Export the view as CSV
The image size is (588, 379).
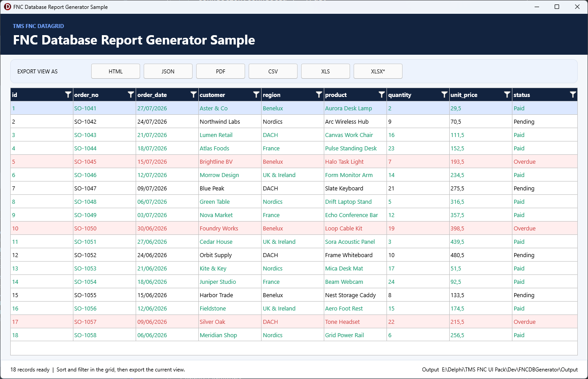tap(273, 71)
